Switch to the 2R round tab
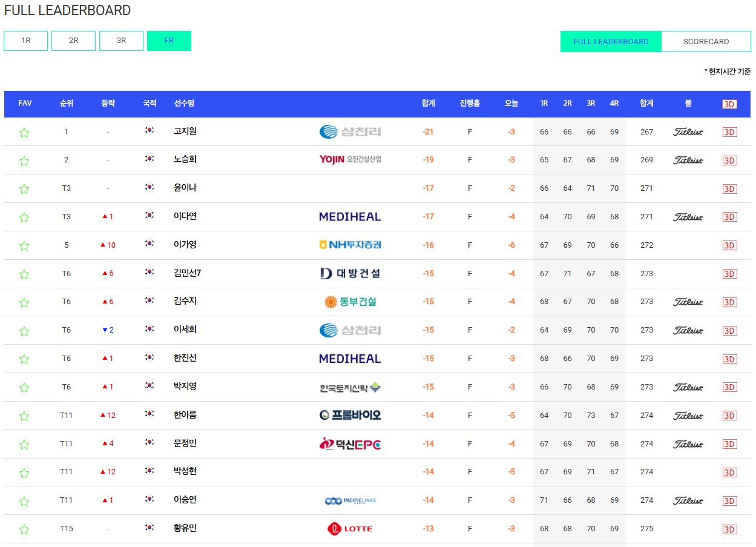This screenshot has width=756, height=547. [x=73, y=41]
